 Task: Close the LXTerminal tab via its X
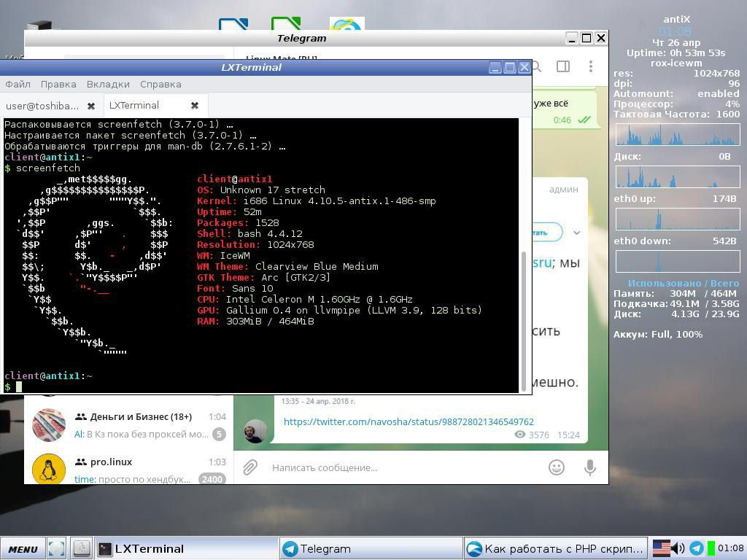[x=194, y=105]
